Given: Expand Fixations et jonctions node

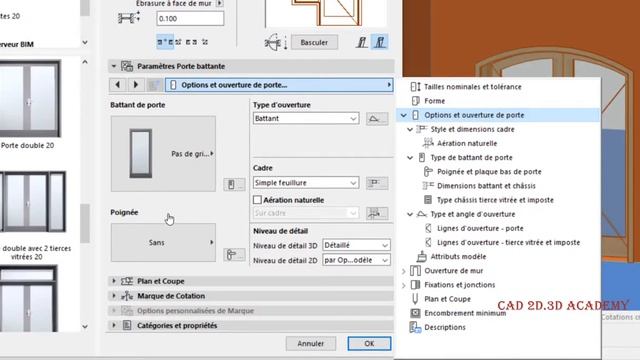Looking at the screenshot, I should [404, 285].
